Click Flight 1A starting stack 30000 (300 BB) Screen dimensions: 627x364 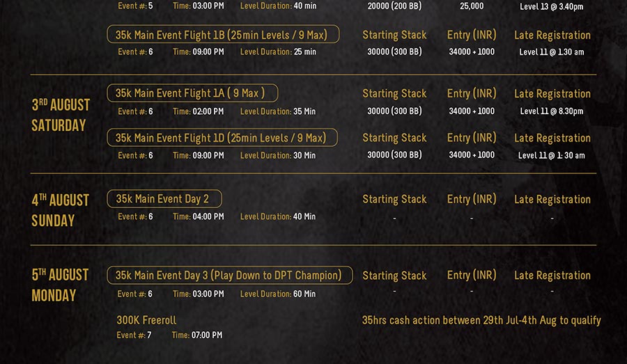coord(394,111)
